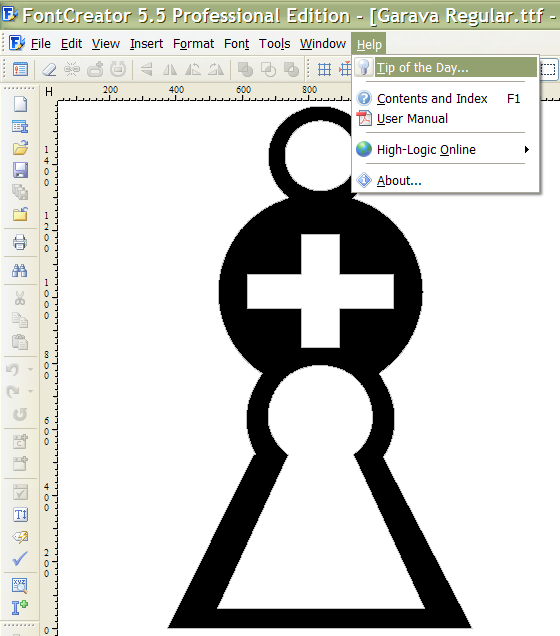Print using the printer icon
The height and width of the screenshot is (636, 560).
coord(20,242)
